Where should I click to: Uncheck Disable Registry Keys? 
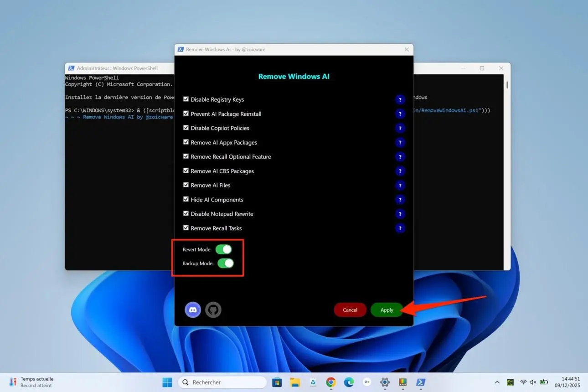(186, 99)
